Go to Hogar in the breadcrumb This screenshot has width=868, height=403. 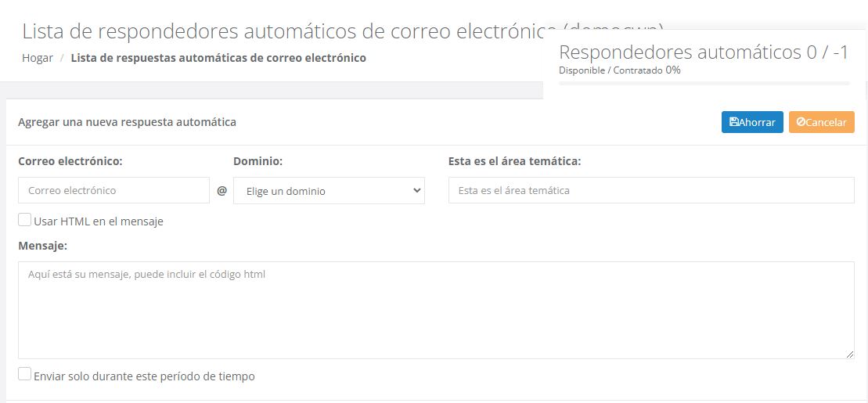pyautogui.click(x=38, y=58)
